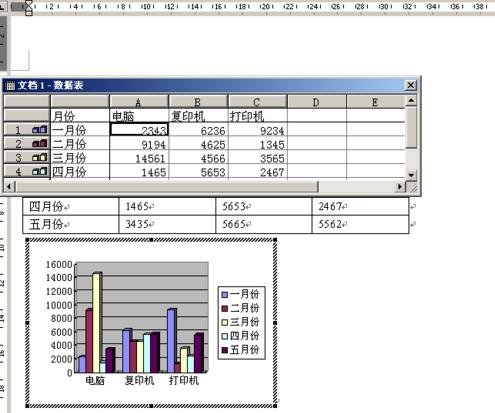Viewport: 495px width, 413px height.
Task: Click the datasheet scroll-up arrow
Action: 411,100
